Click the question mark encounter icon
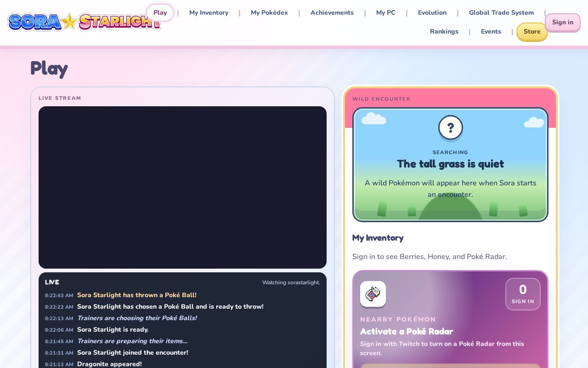 (x=451, y=127)
